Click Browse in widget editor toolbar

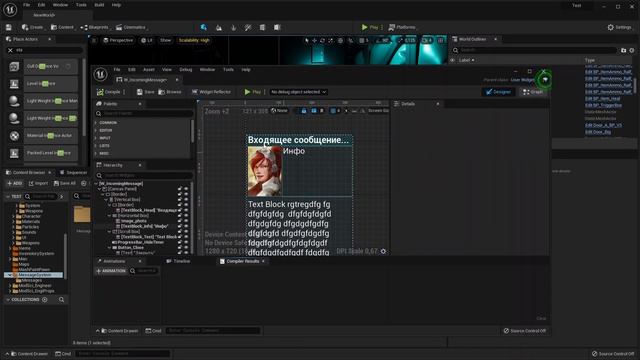(x=170, y=92)
